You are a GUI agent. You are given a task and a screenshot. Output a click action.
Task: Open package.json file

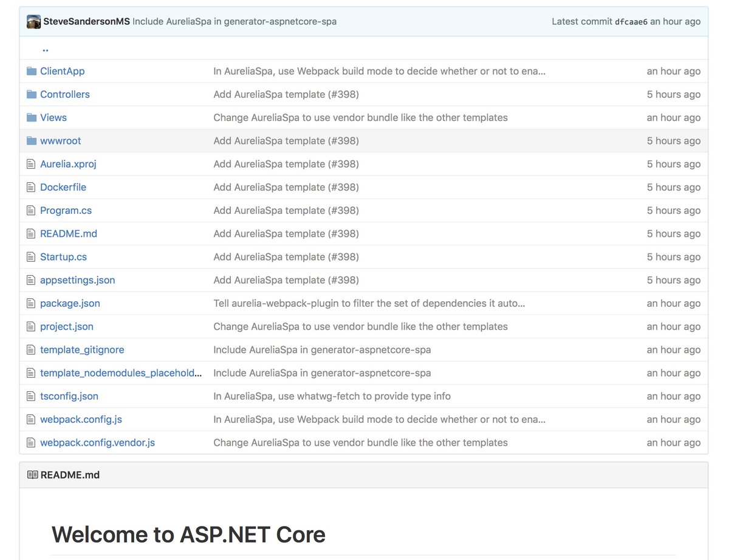[70, 303]
